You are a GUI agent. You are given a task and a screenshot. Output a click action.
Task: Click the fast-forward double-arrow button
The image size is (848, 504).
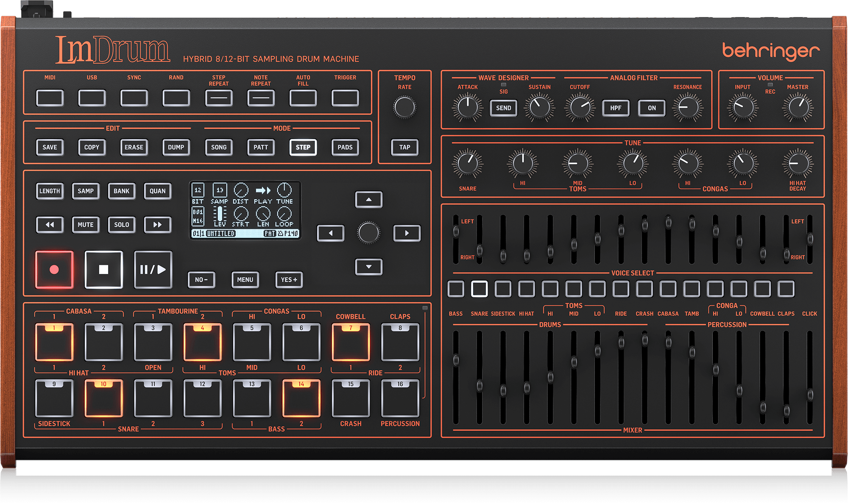(x=157, y=225)
